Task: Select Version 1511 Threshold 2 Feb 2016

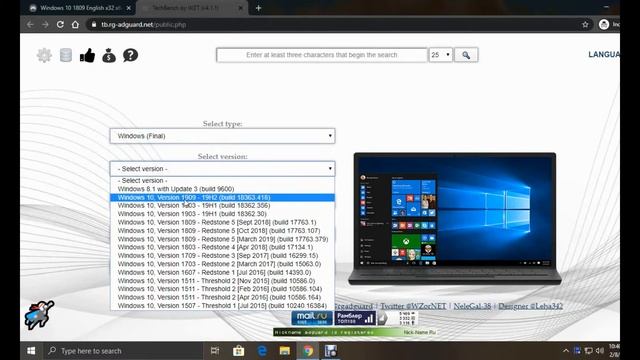Action: pos(222,289)
